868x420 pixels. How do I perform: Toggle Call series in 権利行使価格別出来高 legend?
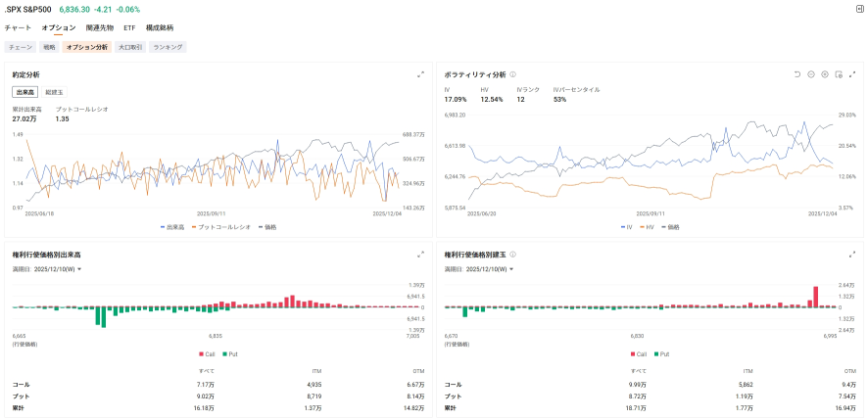[x=208, y=354]
